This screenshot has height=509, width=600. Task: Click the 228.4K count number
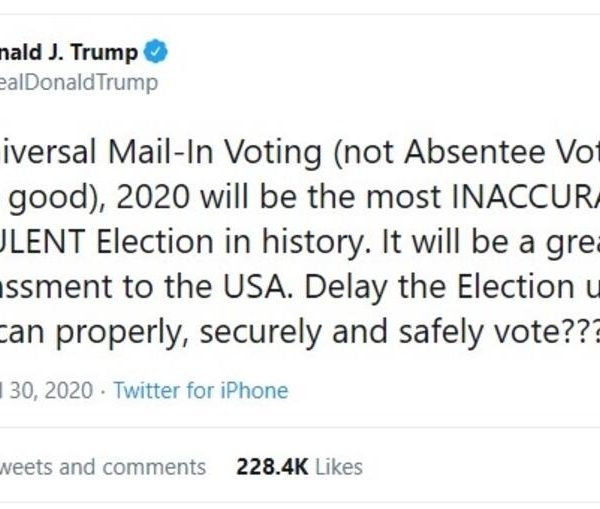point(268,466)
